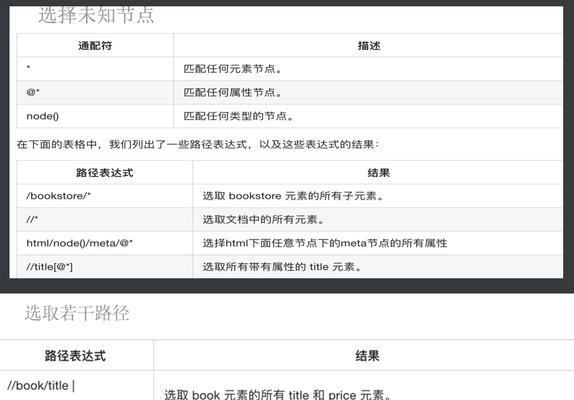Click text 选取 bookstore 元素的所有子元素。

click(293, 196)
